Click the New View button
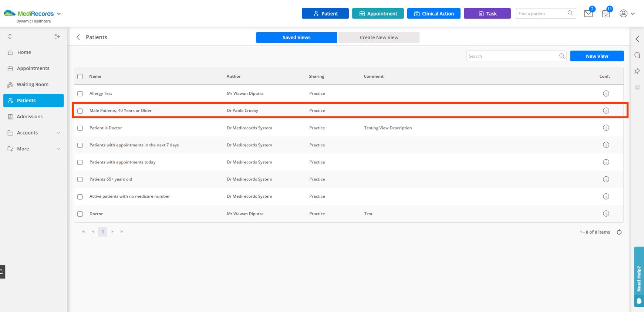The image size is (644, 312). [x=597, y=56]
